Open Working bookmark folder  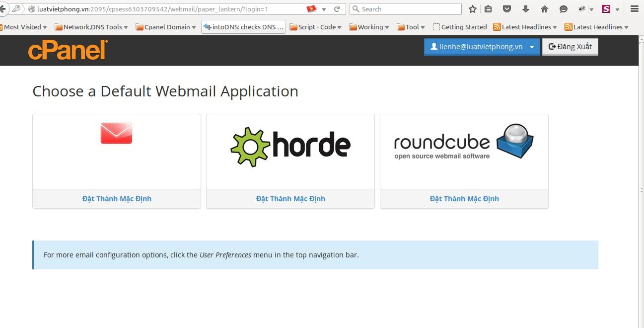(369, 27)
